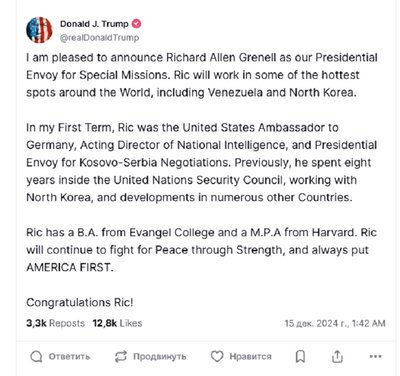Click the AMERICA FIRST text line
400x376 pixels.
point(70,267)
